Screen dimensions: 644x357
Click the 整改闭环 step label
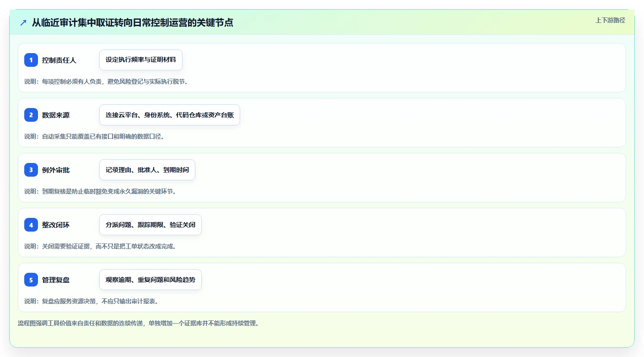click(56, 225)
